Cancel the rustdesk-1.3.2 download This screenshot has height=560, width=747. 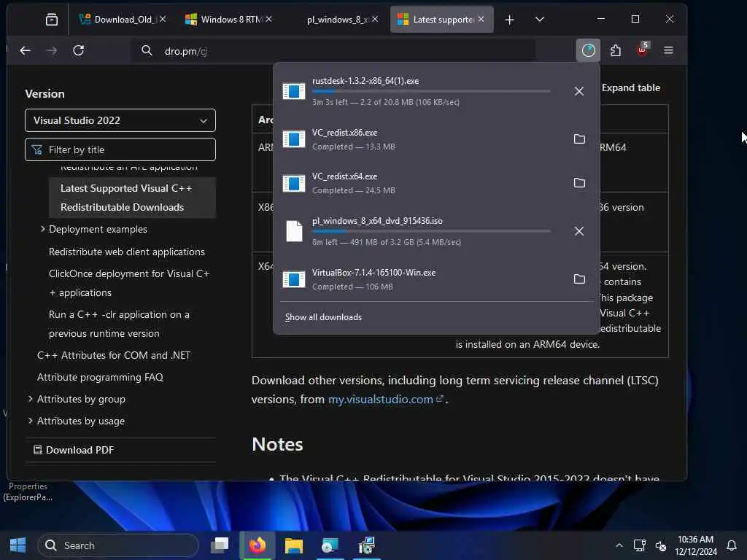pyautogui.click(x=578, y=91)
